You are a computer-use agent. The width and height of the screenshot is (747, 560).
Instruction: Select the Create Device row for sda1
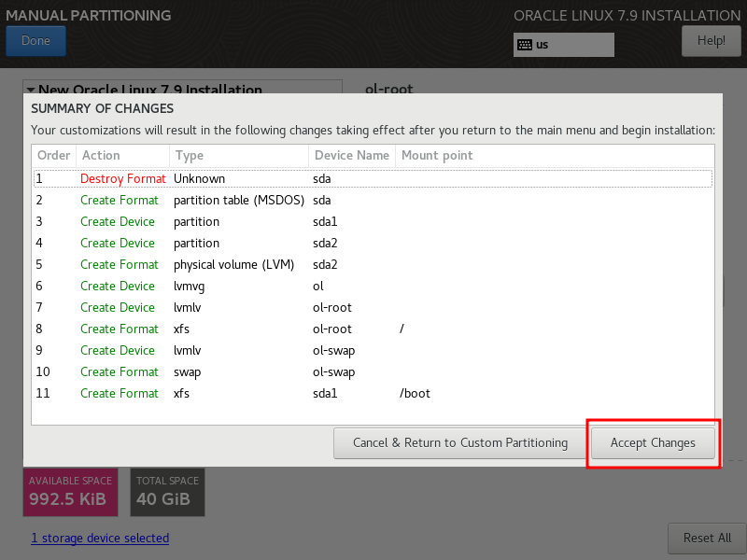pos(373,222)
